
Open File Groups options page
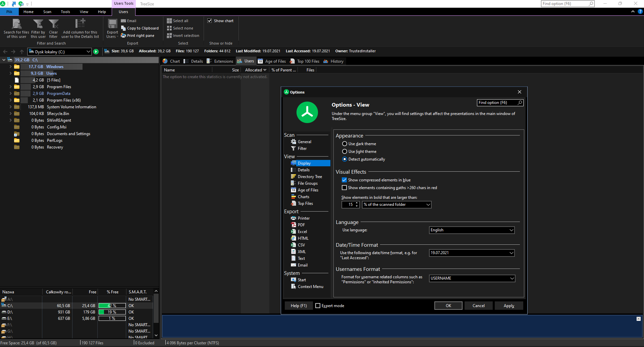pos(304,183)
